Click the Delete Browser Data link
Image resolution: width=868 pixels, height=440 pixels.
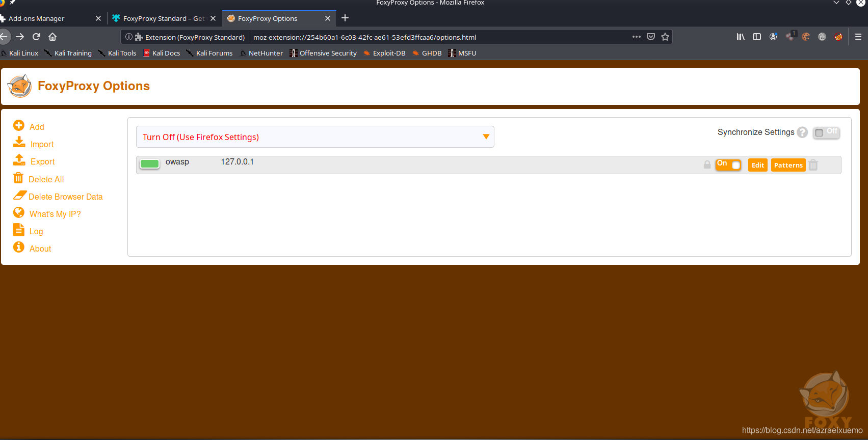point(66,197)
